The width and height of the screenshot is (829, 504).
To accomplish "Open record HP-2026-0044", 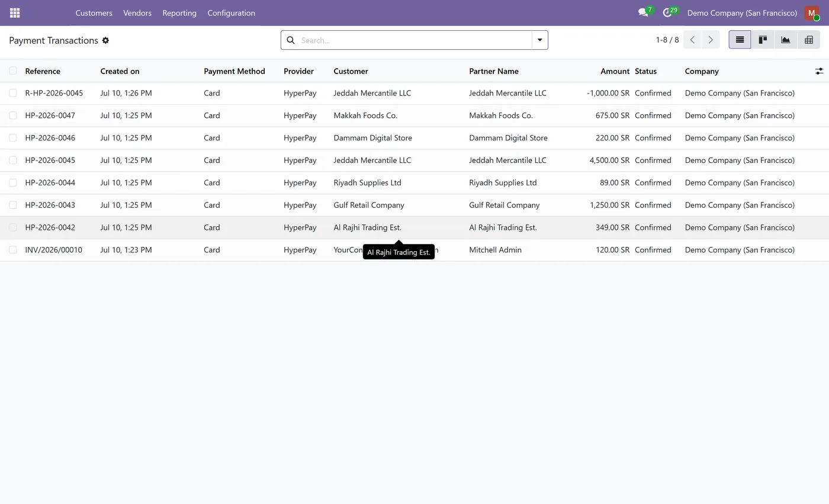I will pyautogui.click(x=50, y=182).
